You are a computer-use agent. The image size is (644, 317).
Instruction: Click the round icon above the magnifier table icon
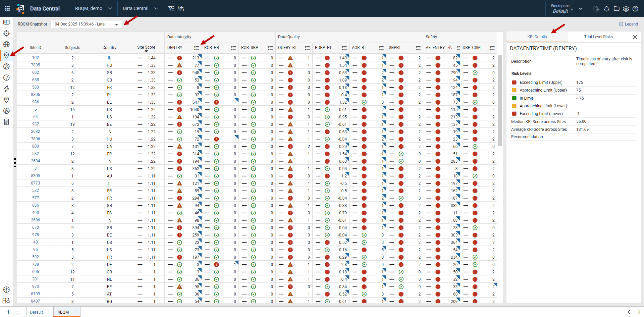pyautogui.click(x=6, y=289)
